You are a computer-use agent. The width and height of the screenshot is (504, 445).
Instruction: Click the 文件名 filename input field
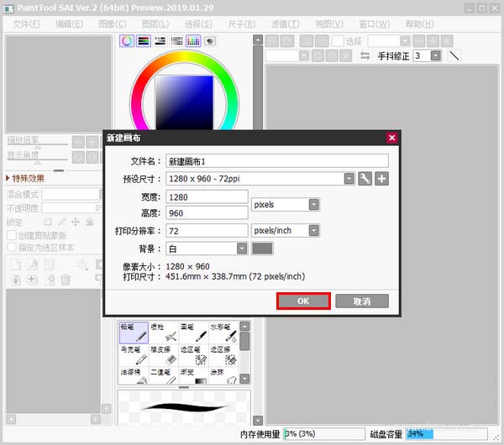(x=277, y=161)
